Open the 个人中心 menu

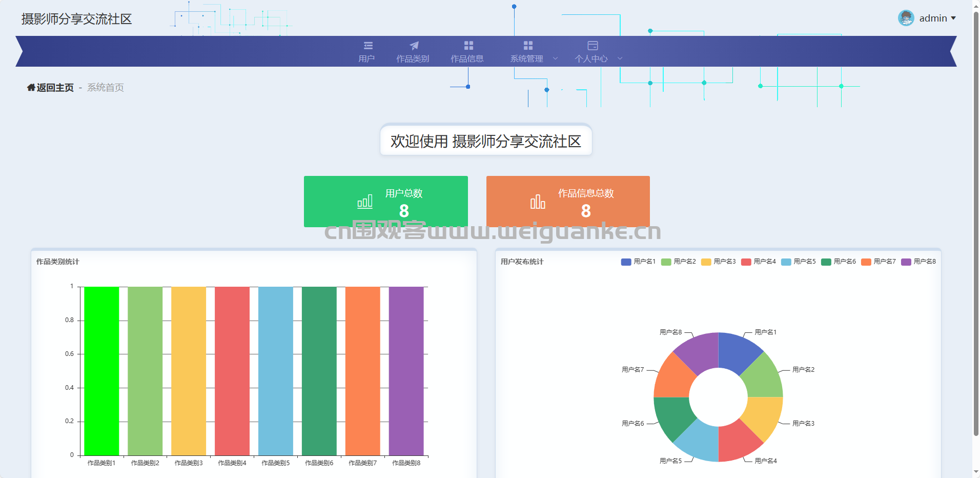coord(591,58)
